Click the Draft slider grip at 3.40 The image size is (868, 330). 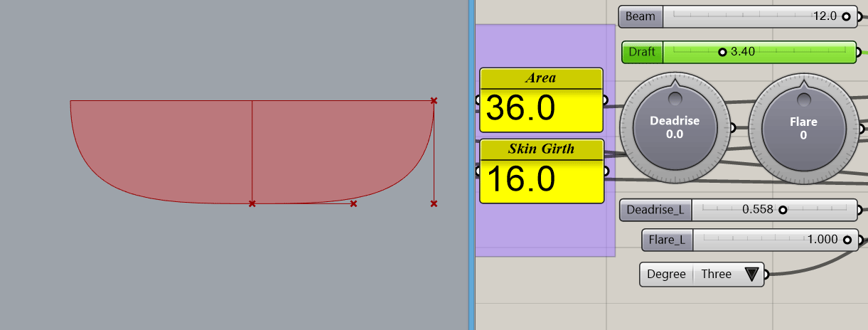723,52
